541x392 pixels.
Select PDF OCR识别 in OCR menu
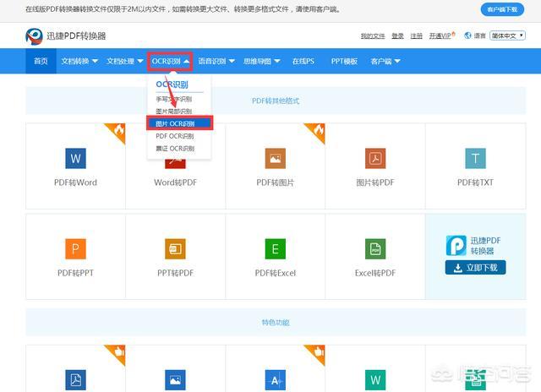tap(175, 136)
